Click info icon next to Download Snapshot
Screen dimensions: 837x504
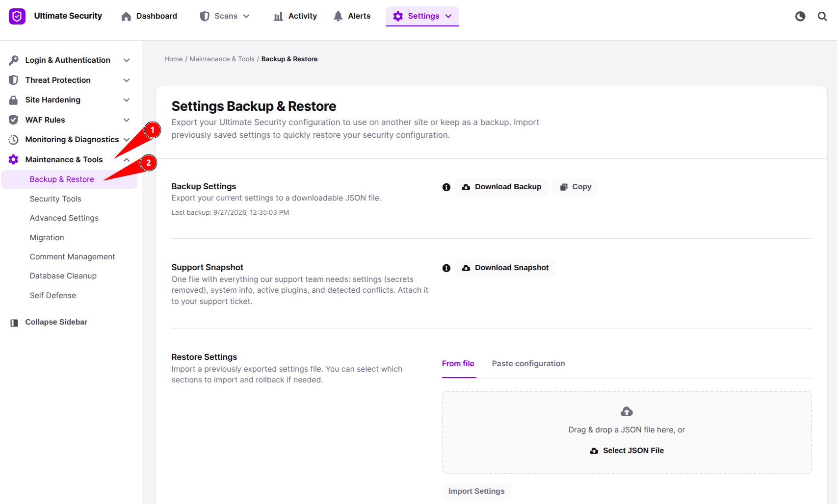[x=446, y=268]
